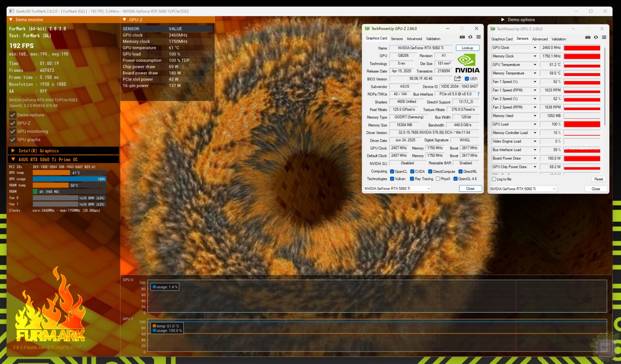Viewport: 621px width, 364px height.
Task: Collapse the Demo monitor panel
Action: (11, 19)
